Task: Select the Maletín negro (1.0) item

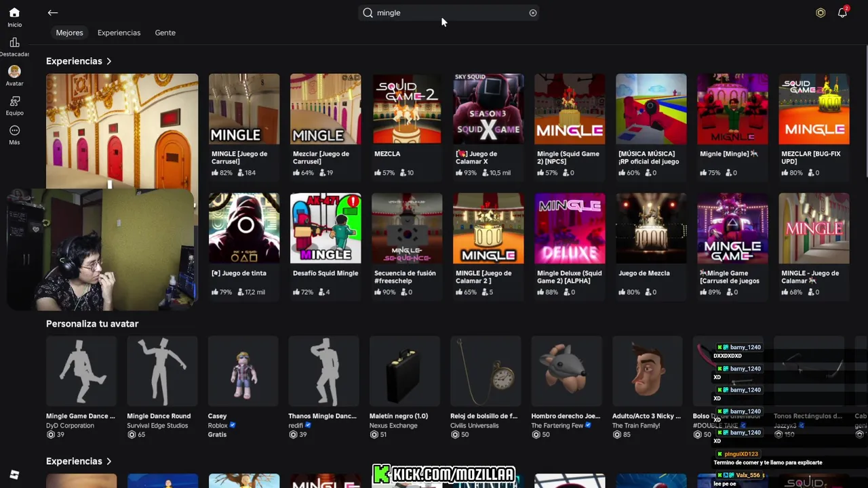Action: pyautogui.click(x=405, y=387)
